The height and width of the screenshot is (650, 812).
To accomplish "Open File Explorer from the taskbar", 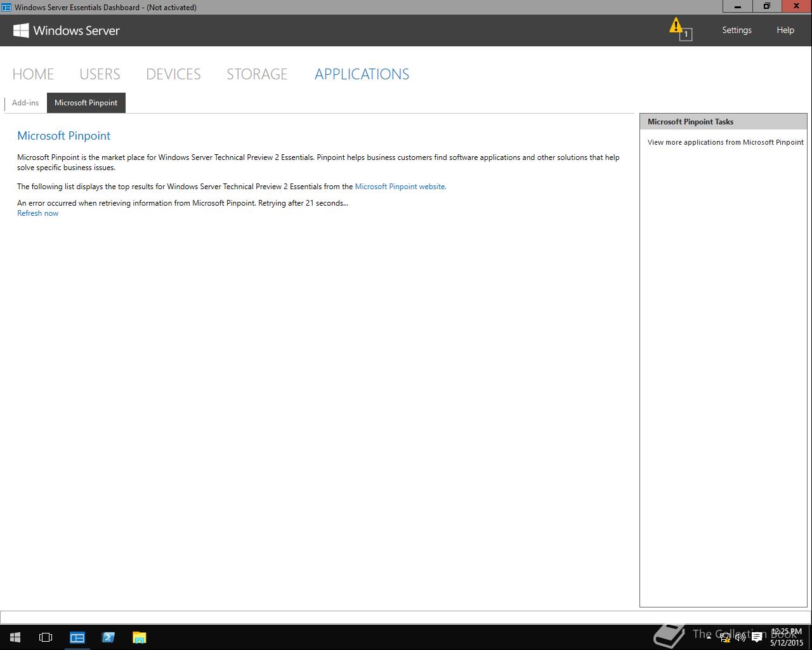I will coord(139,637).
